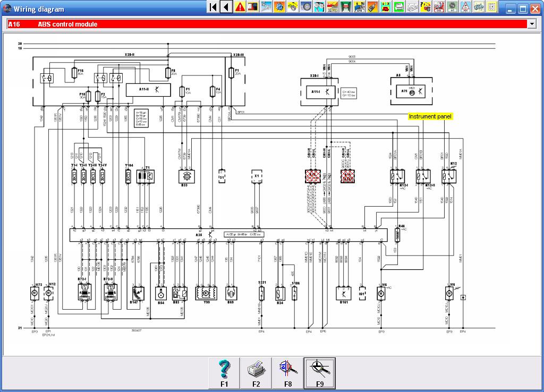
Task: Click the A11-II module box in diagram
Action: coord(144,89)
